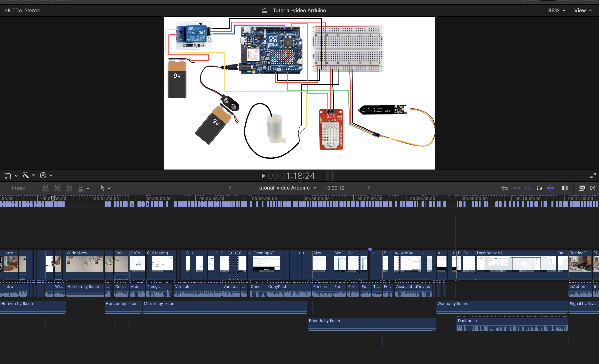Expand the retime chevron menu
599x364 pixels.
click(x=51, y=175)
